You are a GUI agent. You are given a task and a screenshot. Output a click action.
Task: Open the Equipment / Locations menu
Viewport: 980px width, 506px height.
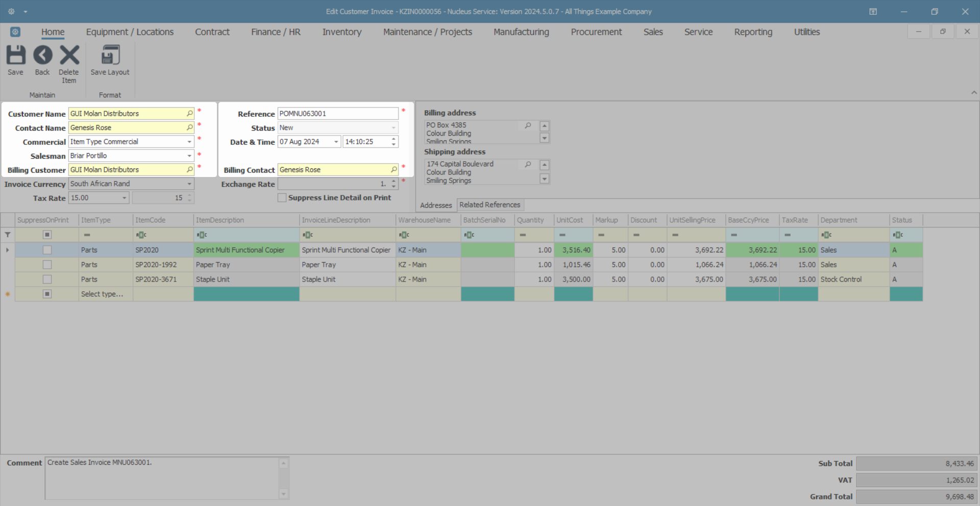click(130, 32)
